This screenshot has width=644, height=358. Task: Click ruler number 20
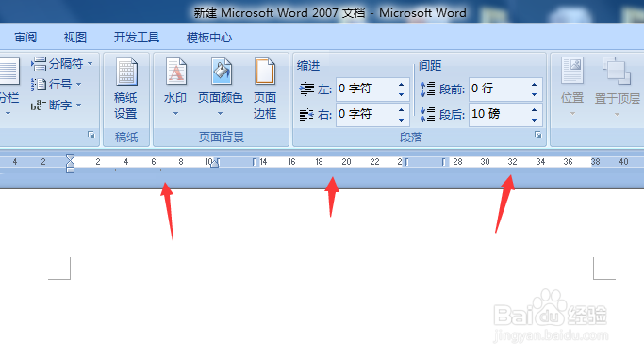coord(346,162)
